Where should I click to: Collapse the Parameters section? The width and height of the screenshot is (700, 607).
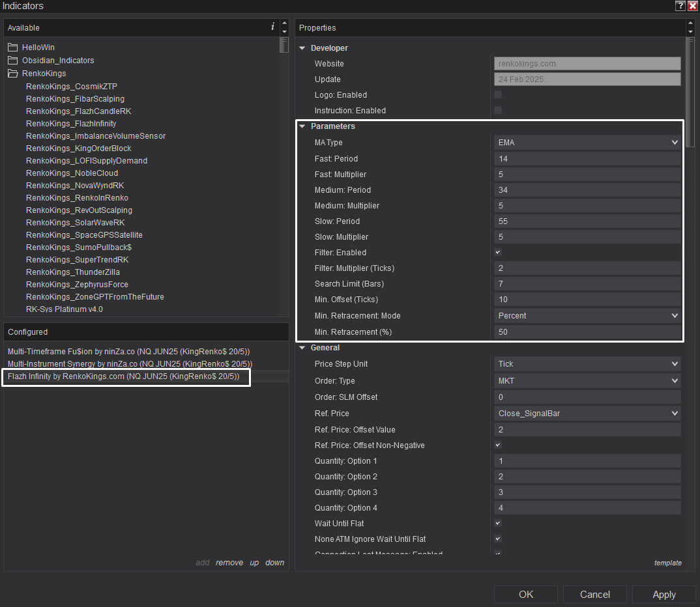point(302,126)
